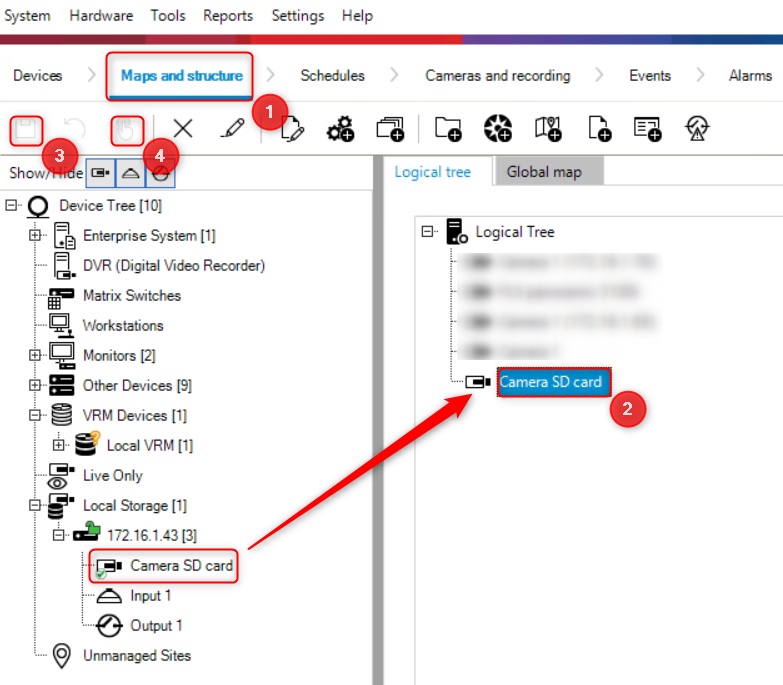Viewport: 783px width, 685px height.
Task: Toggle Show/Hide cameras button
Action: (x=100, y=173)
